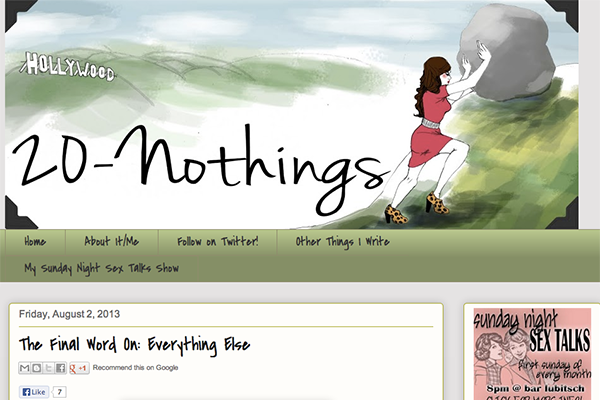Go to Other Things I Write

click(x=342, y=242)
